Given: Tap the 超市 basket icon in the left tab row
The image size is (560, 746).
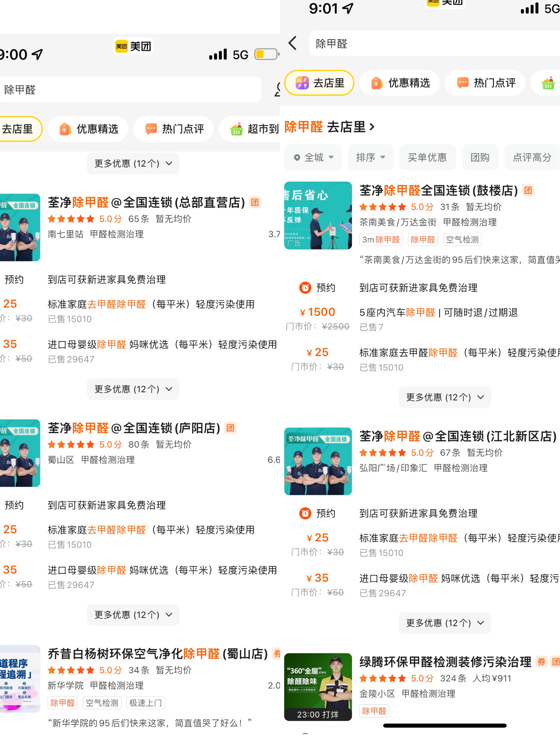Looking at the screenshot, I should [236, 129].
